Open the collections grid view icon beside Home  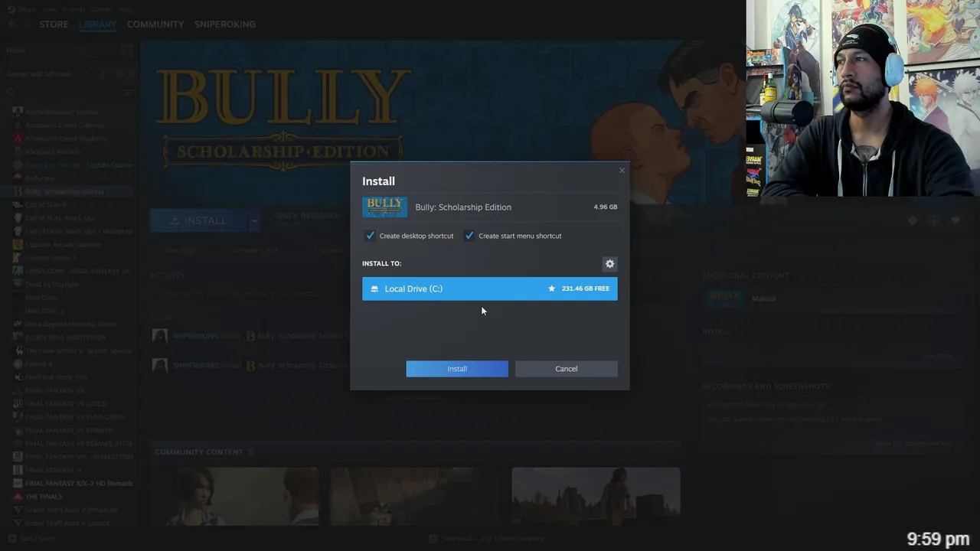pos(126,51)
